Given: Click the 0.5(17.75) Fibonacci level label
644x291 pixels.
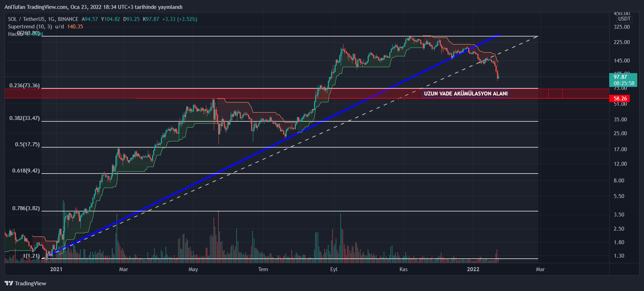Looking at the screenshot, I should click(27, 144).
